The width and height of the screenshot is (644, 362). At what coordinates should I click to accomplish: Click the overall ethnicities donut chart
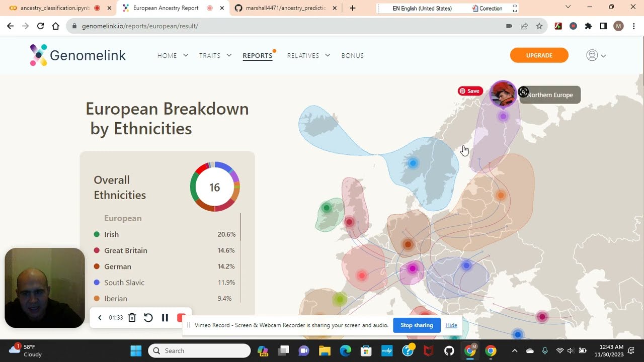coord(215,187)
